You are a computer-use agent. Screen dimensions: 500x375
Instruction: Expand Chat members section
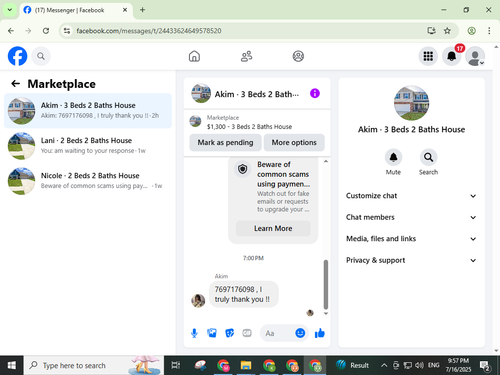pyautogui.click(x=411, y=217)
